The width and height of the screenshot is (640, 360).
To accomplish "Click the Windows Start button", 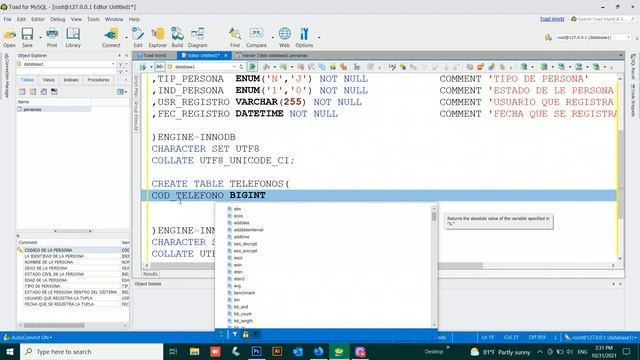I will [x=10, y=351].
